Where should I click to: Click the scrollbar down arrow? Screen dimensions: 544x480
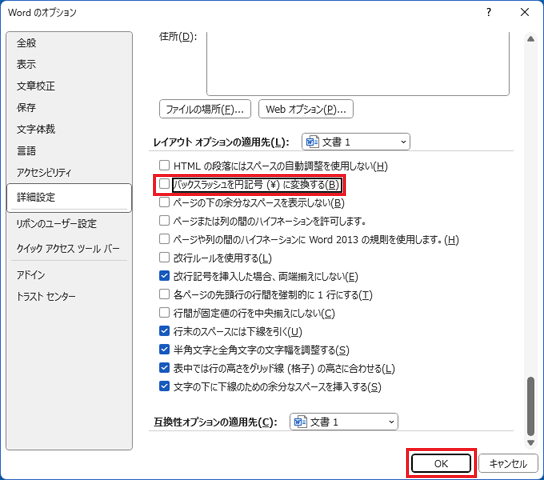click(x=530, y=443)
